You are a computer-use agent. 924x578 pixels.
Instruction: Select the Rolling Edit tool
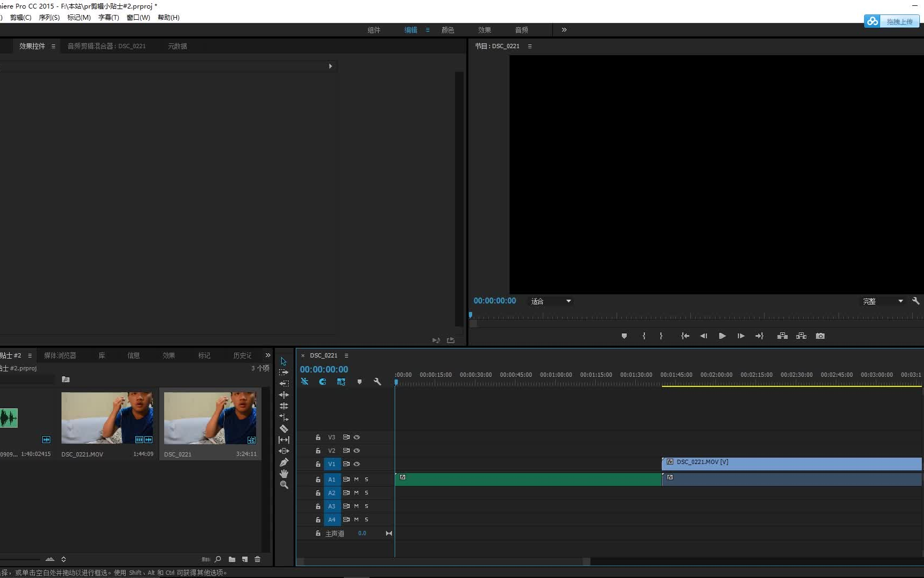(x=283, y=406)
